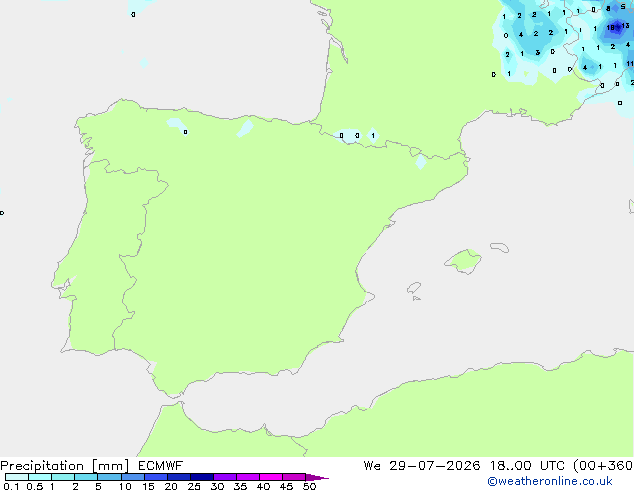Click the '[mm]' unit label

(x=110, y=466)
